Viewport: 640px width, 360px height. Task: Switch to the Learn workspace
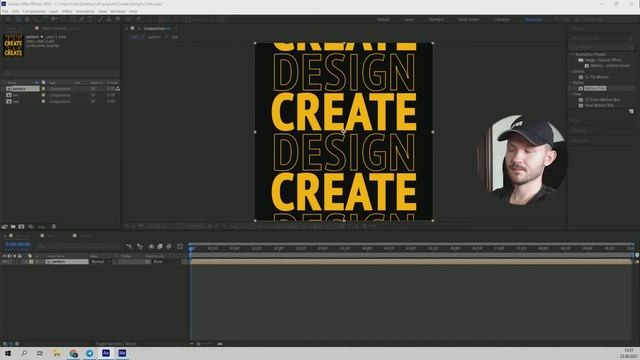pos(409,20)
